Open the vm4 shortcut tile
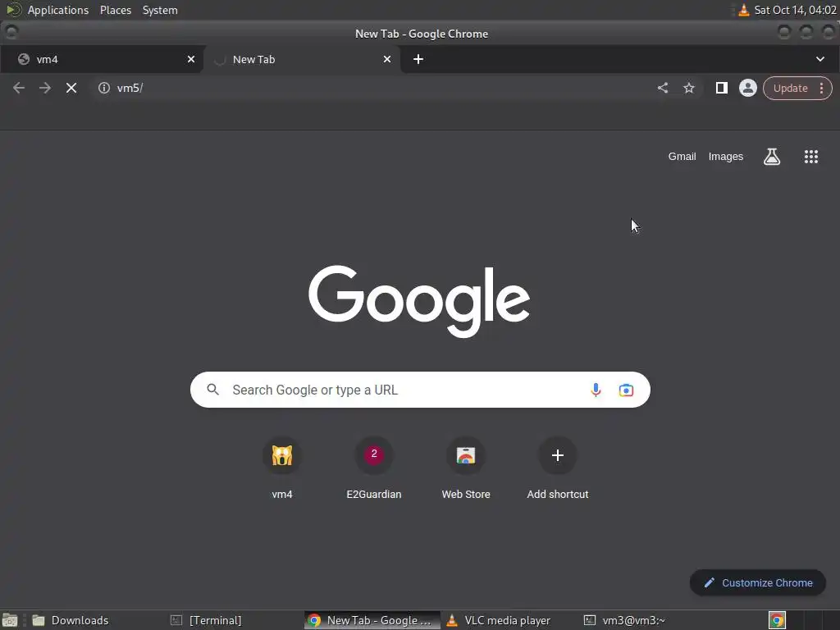 pos(282,468)
